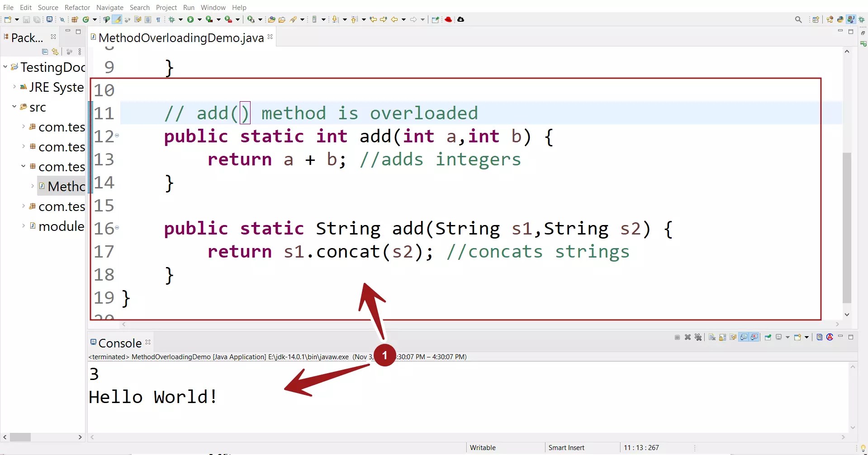This screenshot has height=455, width=868.
Task: Toggle Link with Editor in Package Explorer
Action: 55,52
